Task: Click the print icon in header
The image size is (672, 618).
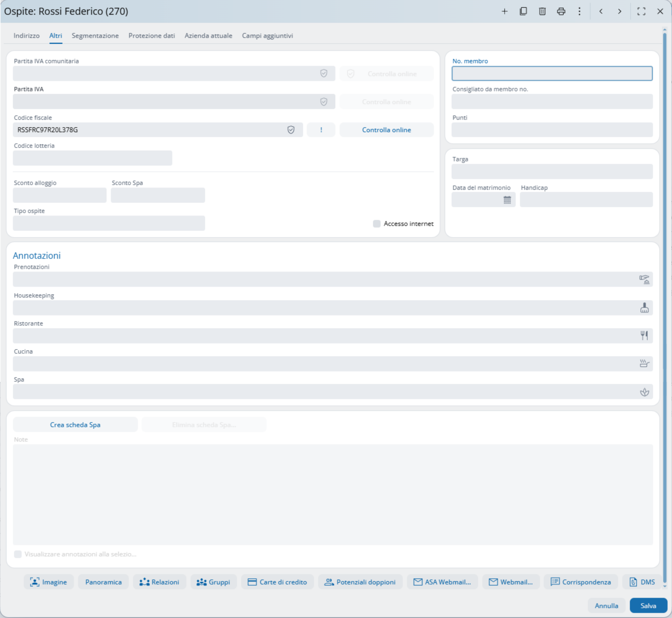Action: coord(561,11)
